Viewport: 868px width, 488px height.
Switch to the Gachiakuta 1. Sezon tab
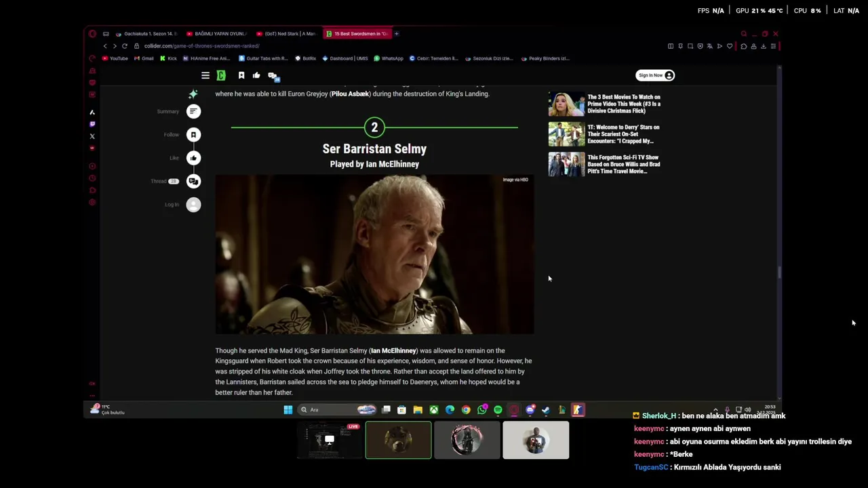[x=146, y=33]
